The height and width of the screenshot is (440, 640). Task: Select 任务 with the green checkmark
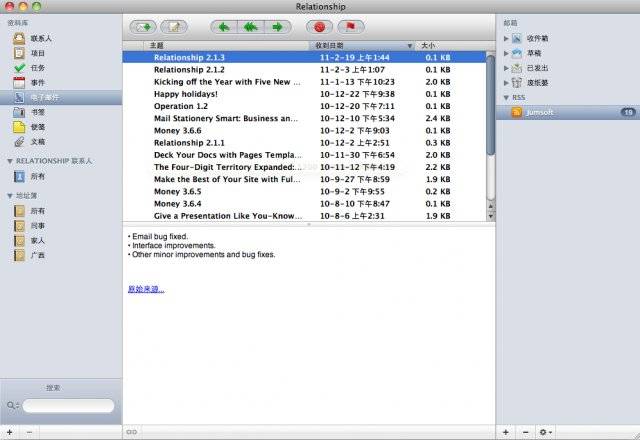(x=37, y=68)
